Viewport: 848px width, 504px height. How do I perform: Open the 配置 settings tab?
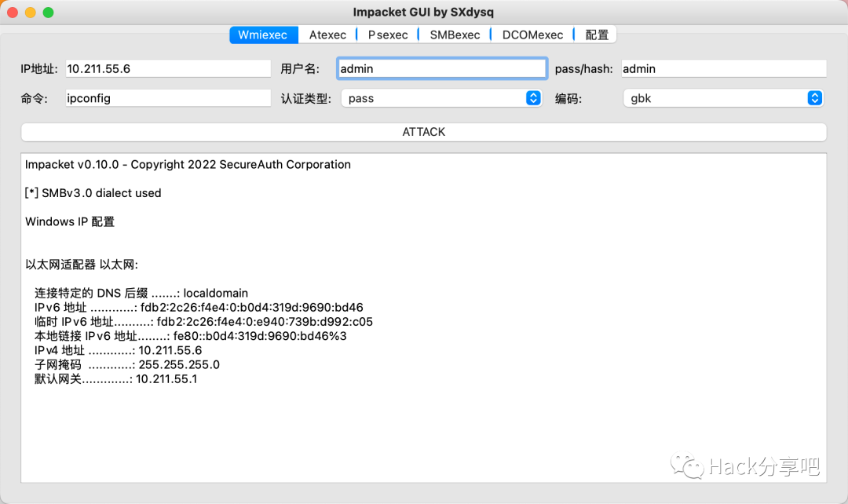tap(596, 35)
